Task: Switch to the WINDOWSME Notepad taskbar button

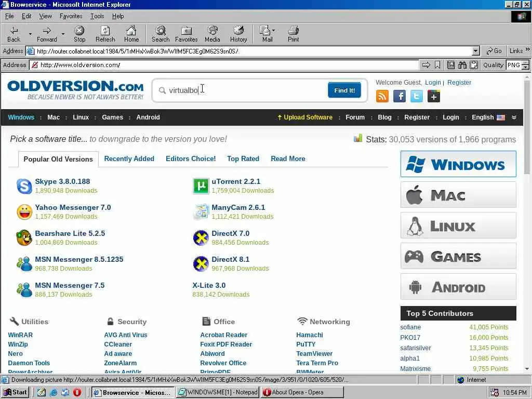Action: point(218,392)
